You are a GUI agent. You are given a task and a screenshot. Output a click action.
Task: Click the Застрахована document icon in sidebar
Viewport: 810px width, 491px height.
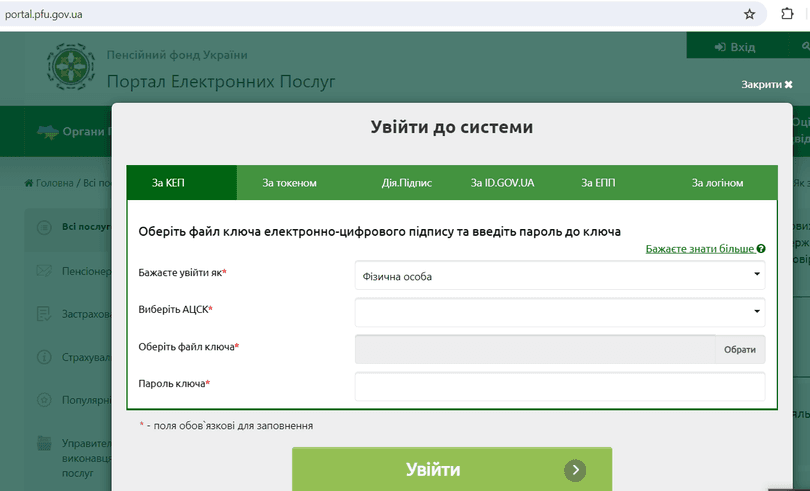tap(44, 314)
